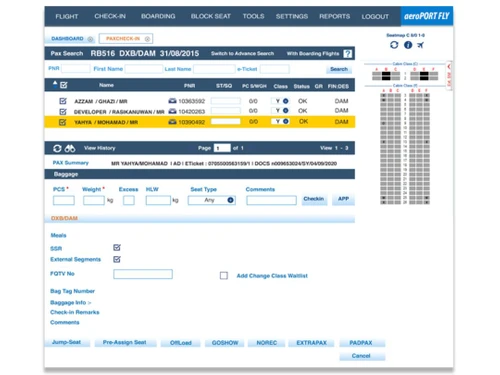Click the Checkin button

point(314,199)
